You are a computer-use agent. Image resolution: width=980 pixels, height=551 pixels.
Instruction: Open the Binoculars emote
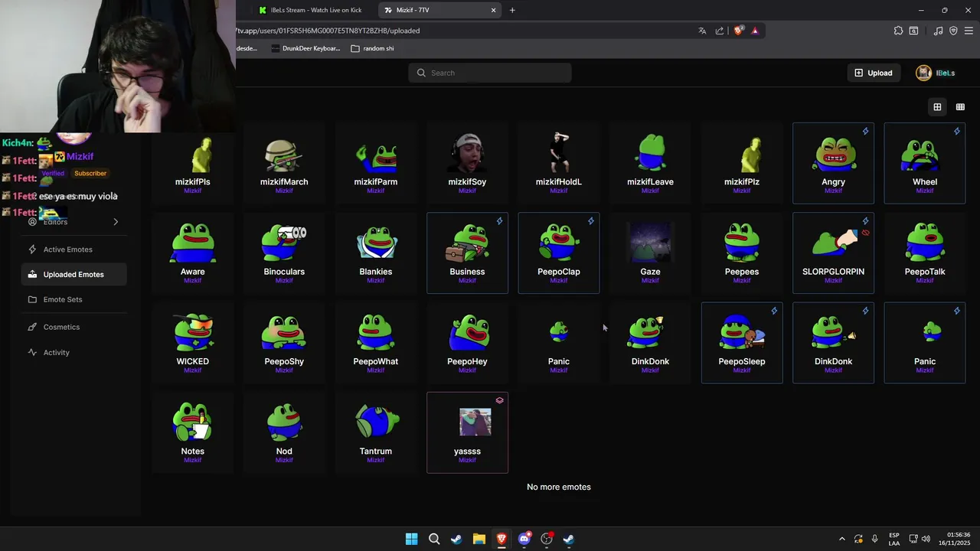tap(284, 253)
